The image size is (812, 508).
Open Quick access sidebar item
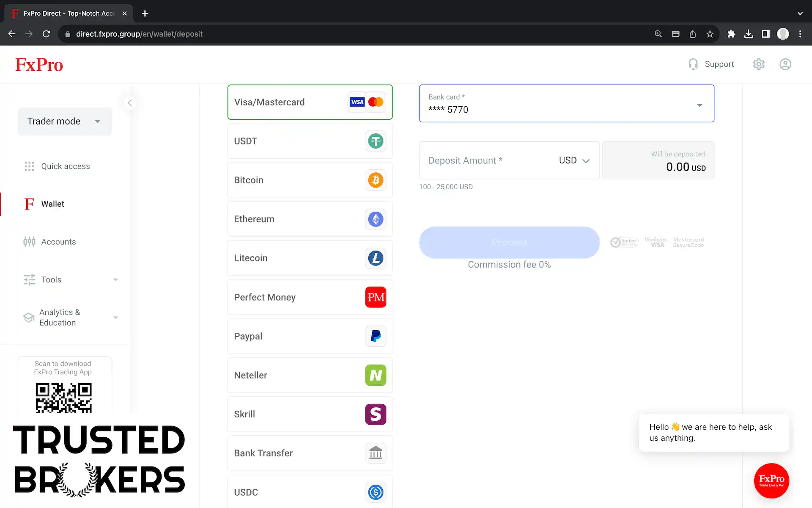coord(65,166)
